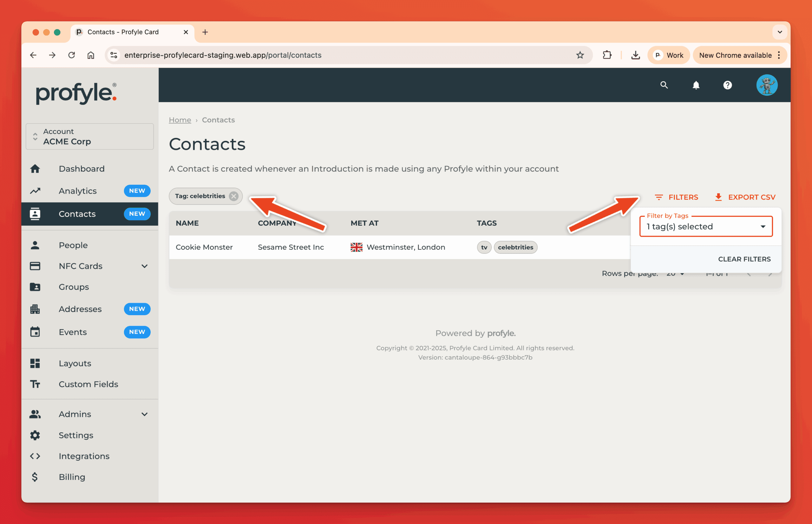The width and height of the screenshot is (812, 524).
Task: Click the Layouts grid icon
Action: coord(35,363)
